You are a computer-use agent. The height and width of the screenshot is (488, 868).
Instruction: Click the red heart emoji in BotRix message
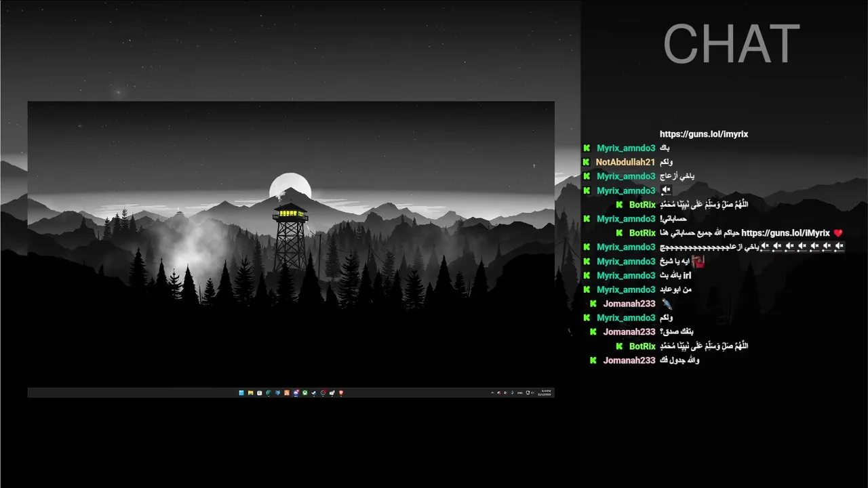coord(838,233)
